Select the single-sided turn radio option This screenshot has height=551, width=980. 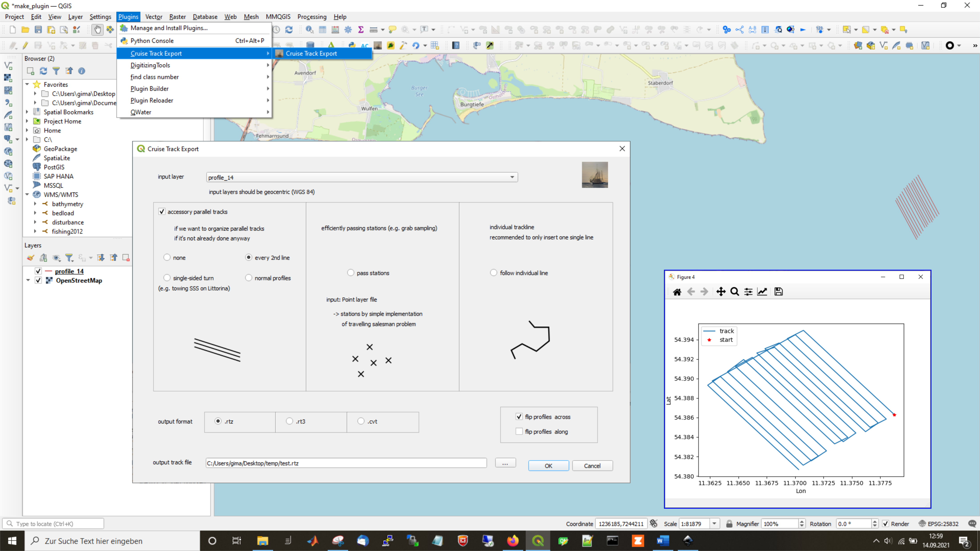pyautogui.click(x=167, y=278)
